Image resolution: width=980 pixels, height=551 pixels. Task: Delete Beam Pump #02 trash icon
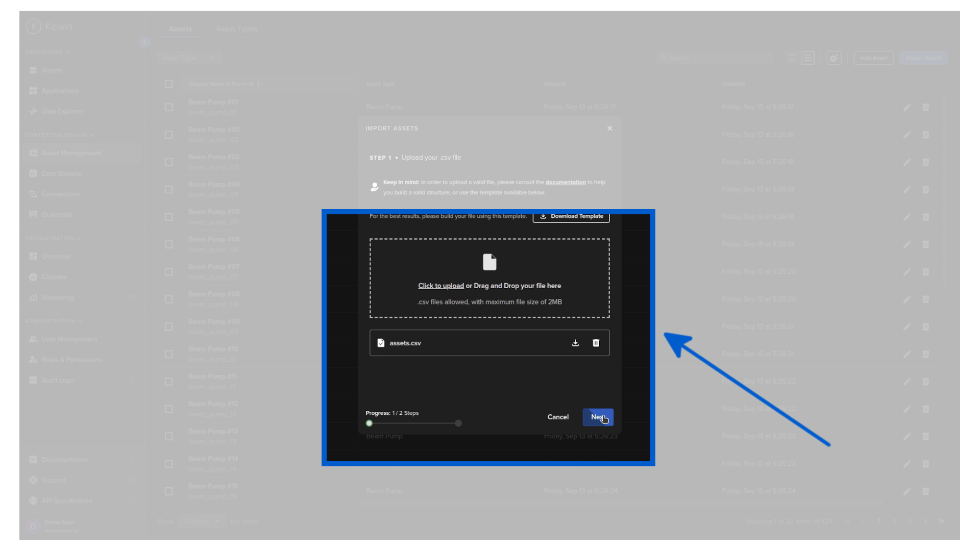tap(925, 135)
